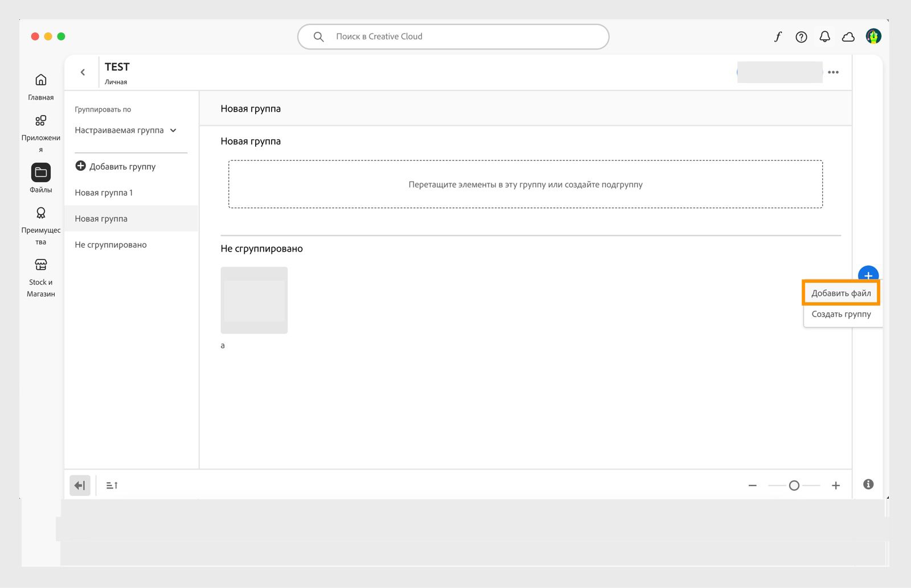The image size is (911, 588).
Task: Open the info panel icon
Action: 868,484
